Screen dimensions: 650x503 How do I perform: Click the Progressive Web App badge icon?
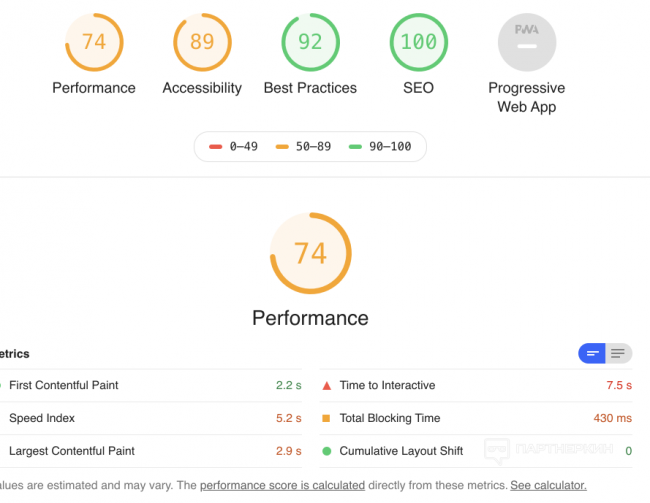point(526,43)
